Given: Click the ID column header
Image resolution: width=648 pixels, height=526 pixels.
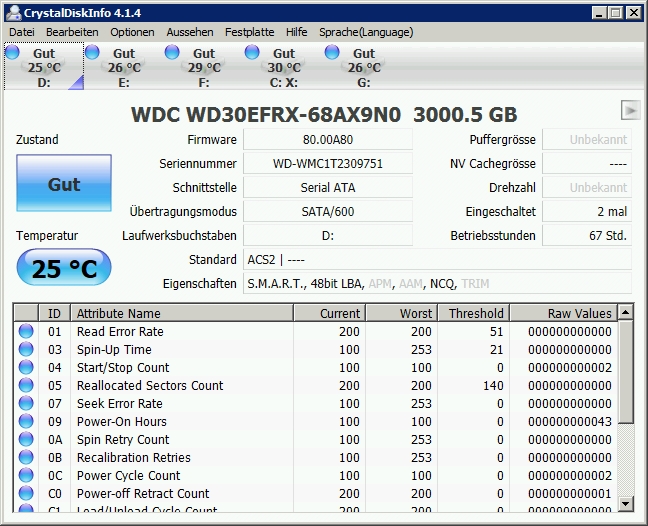Looking at the screenshot, I should [54, 313].
